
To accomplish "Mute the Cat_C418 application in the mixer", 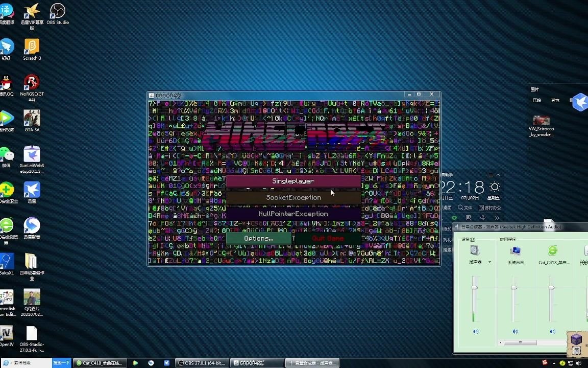I will click(552, 332).
